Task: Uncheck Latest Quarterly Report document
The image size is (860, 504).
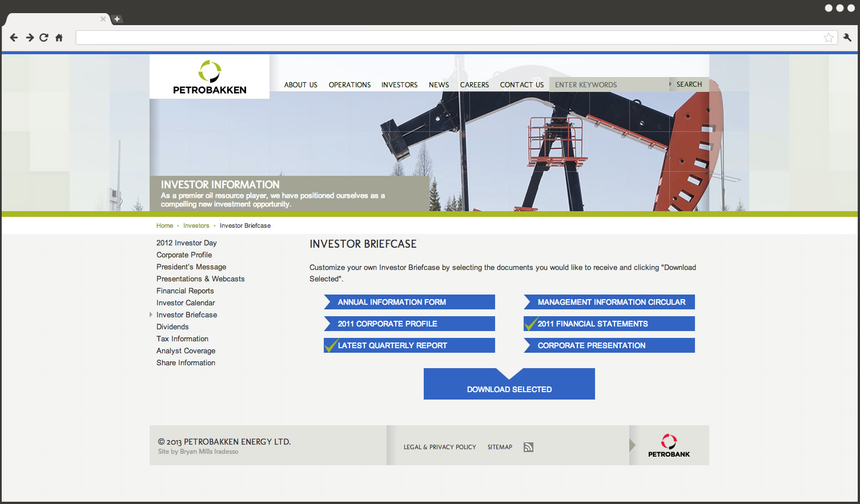Action: pyautogui.click(x=409, y=345)
